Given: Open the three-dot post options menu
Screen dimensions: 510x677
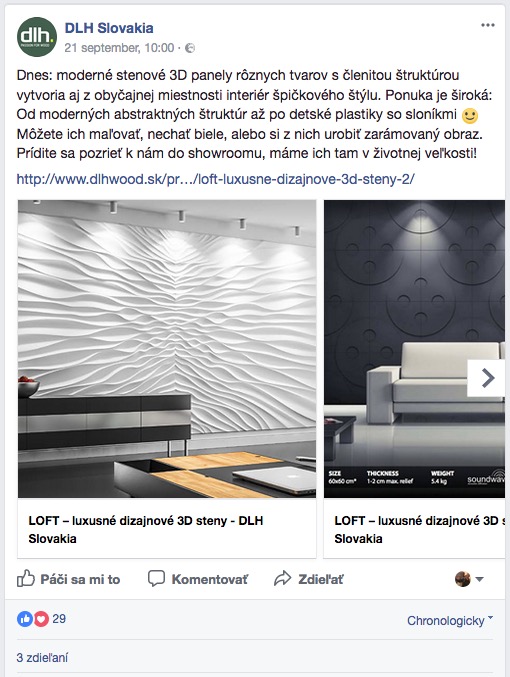Looking at the screenshot, I should pyautogui.click(x=488, y=25).
